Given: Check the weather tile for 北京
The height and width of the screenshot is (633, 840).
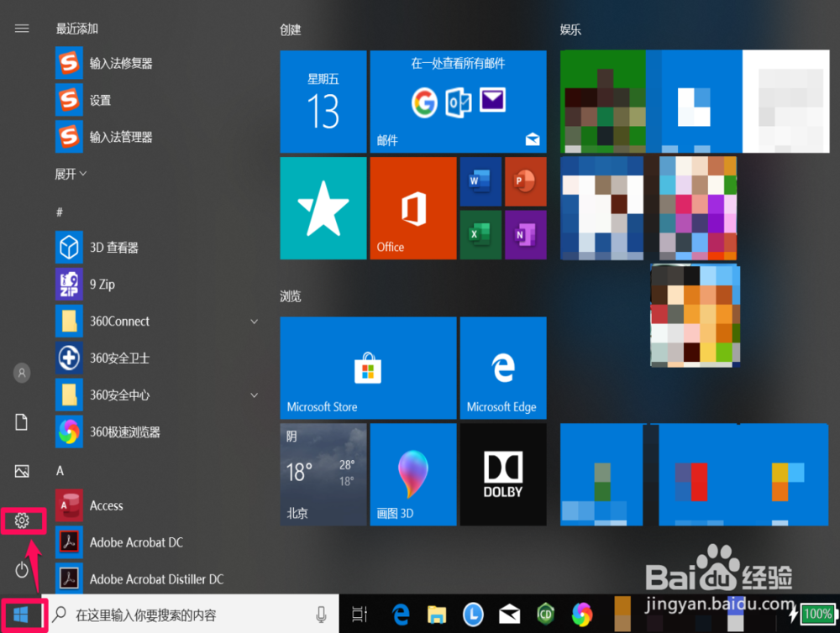Looking at the screenshot, I should 323,474.
